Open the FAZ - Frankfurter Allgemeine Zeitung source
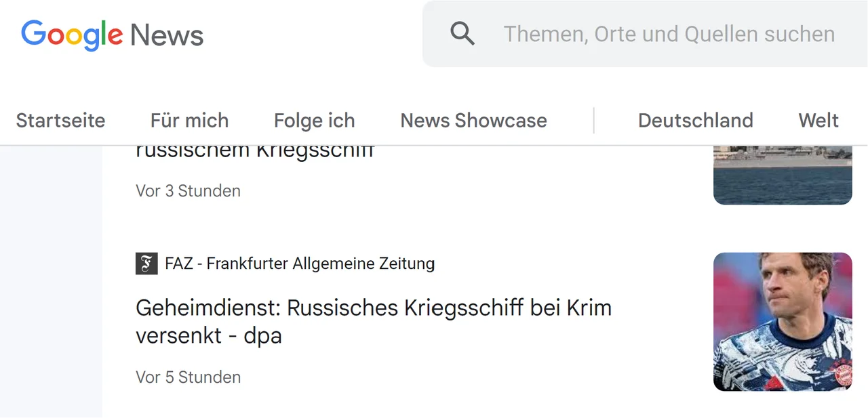 300,263
